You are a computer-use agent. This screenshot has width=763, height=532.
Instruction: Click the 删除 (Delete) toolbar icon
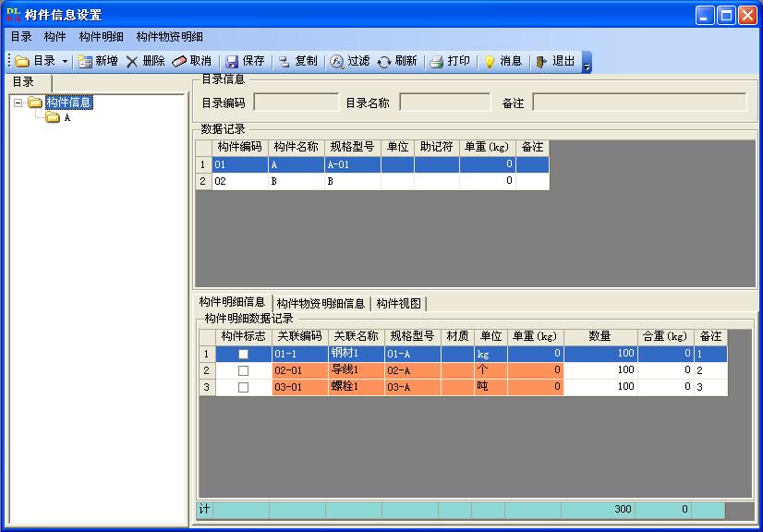coord(132,62)
